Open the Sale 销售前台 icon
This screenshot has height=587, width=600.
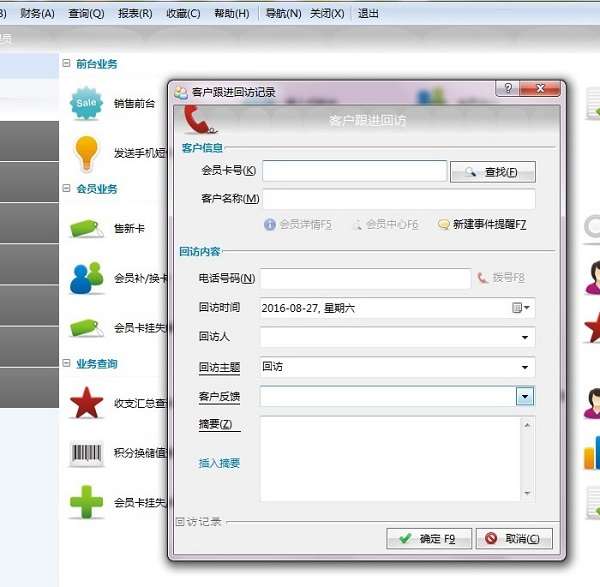86,103
